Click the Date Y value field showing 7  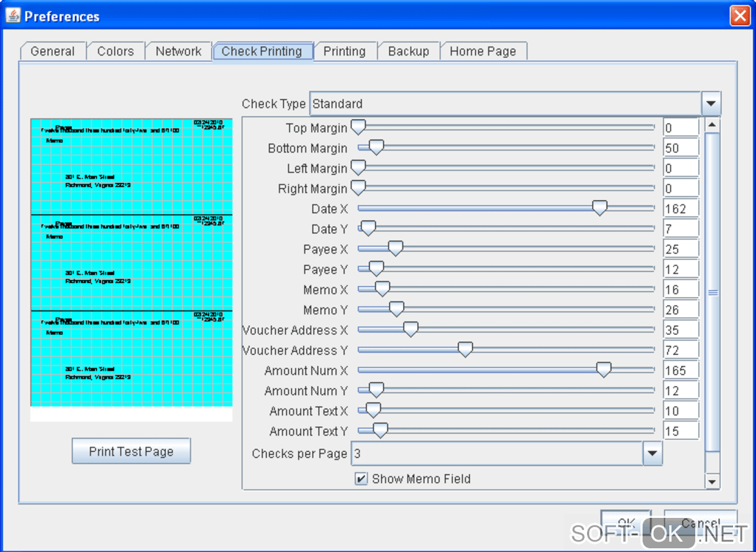(681, 229)
